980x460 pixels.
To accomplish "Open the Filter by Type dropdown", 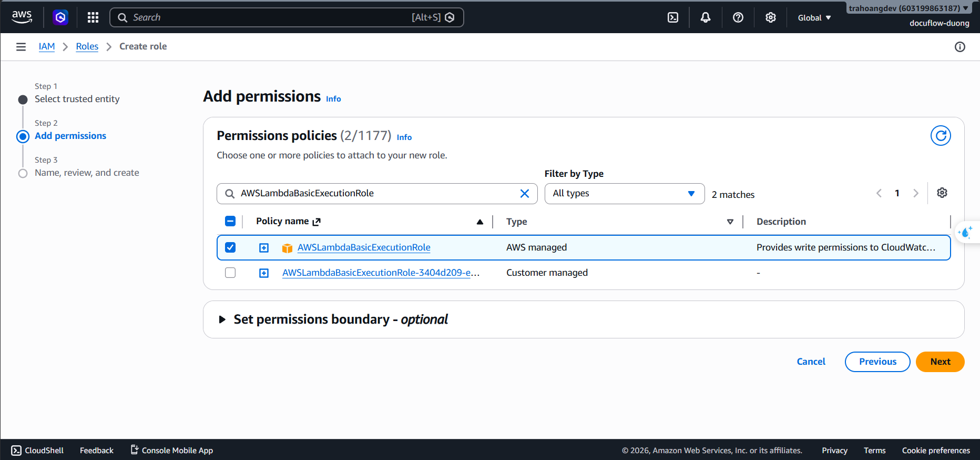I will coord(625,194).
